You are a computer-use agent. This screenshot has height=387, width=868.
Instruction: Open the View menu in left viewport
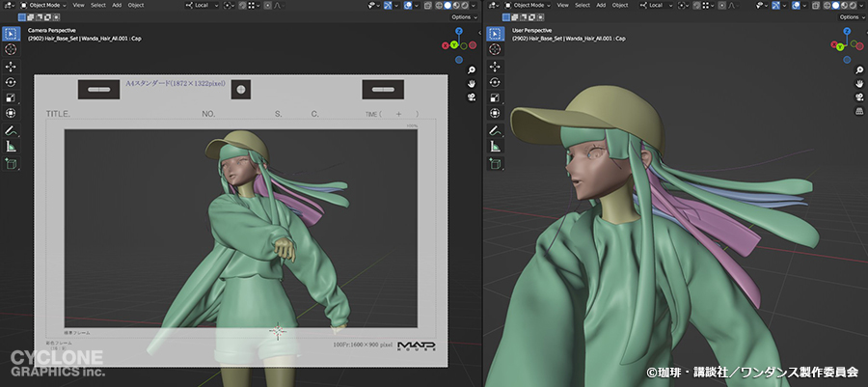coord(78,5)
